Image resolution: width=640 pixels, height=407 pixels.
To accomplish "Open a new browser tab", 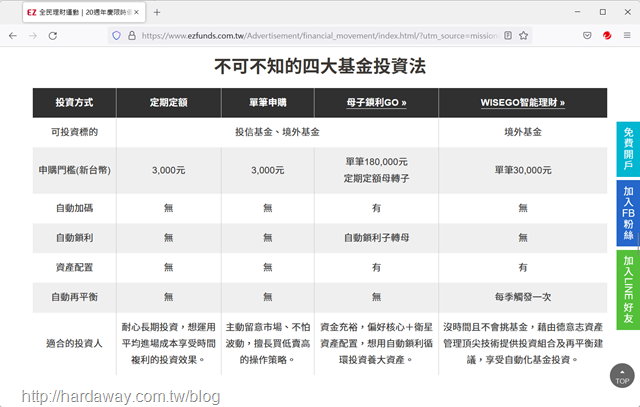I will 157,12.
